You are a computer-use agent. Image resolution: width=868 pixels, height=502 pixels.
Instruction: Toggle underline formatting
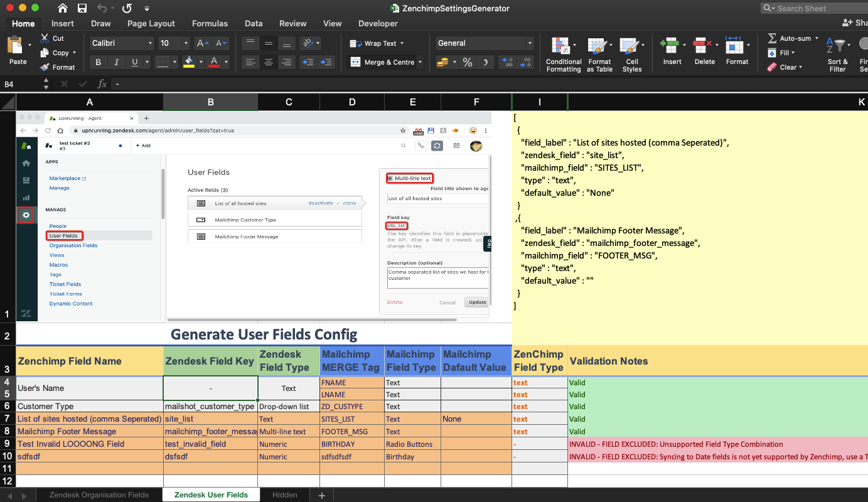pyautogui.click(x=134, y=62)
